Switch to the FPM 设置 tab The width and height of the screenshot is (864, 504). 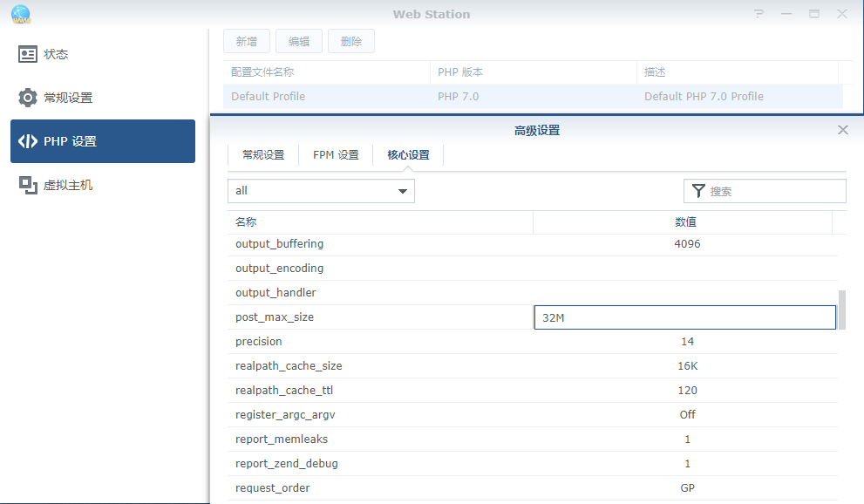point(336,155)
